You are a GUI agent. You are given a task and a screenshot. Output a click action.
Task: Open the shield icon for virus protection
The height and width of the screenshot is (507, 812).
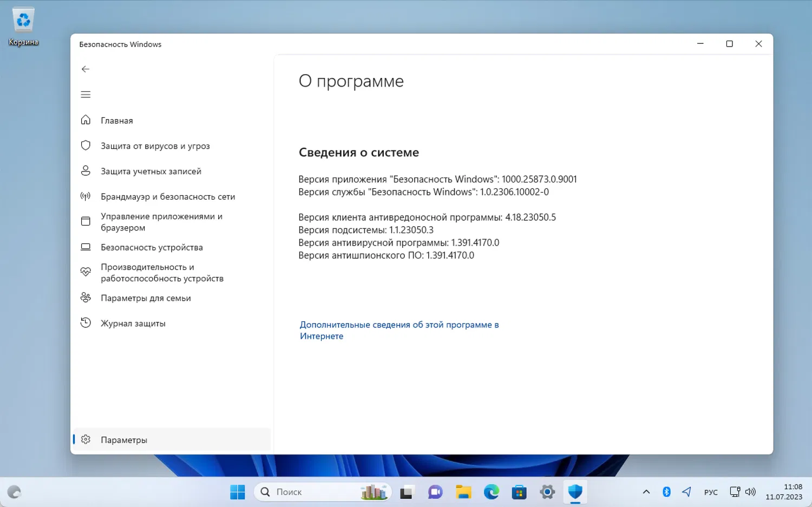(86, 146)
